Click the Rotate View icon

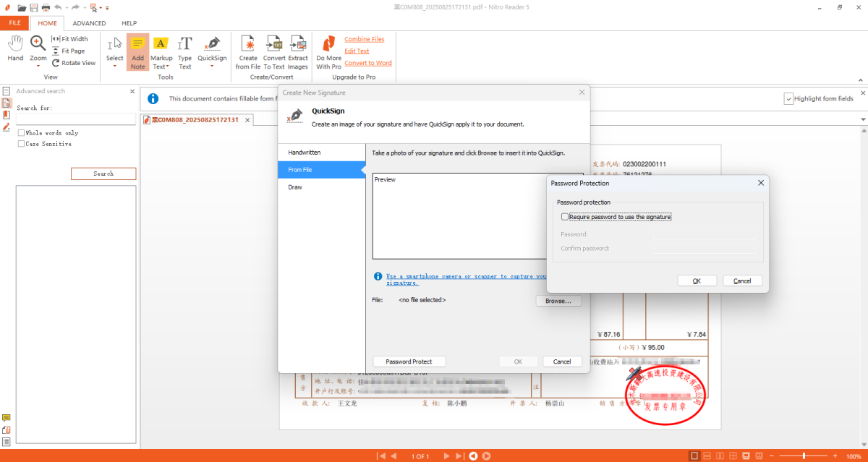point(56,63)
